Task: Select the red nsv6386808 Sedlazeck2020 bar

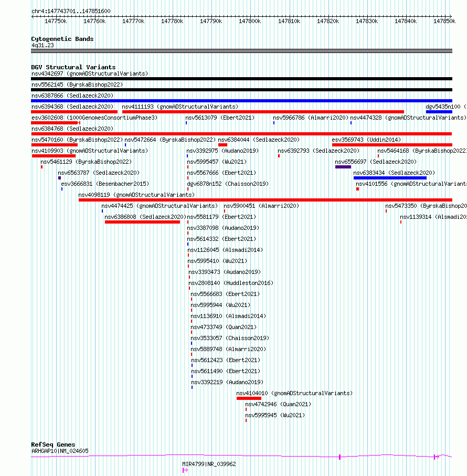Action: [142, 222]
